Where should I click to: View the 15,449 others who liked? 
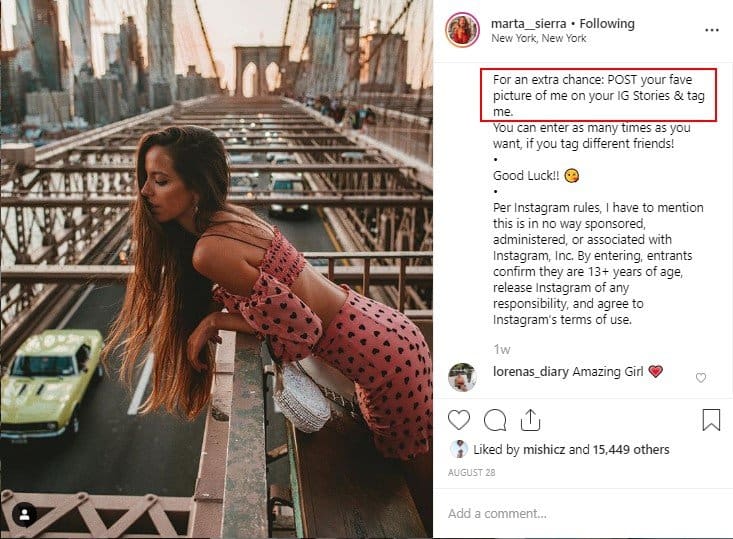631,450
